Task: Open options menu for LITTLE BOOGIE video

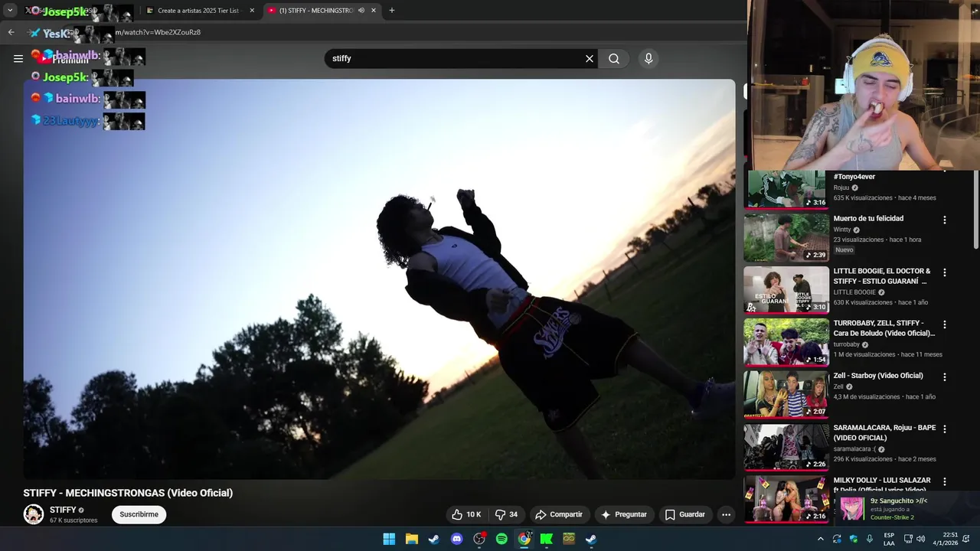Action: pyautogui.click(x=944, y=272)
